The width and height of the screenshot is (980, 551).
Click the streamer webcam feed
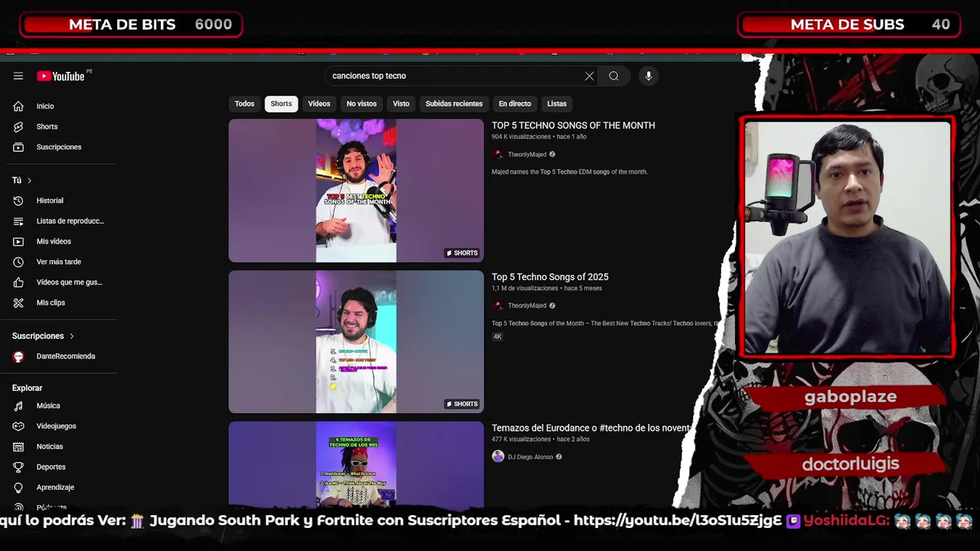pos(847,237)
